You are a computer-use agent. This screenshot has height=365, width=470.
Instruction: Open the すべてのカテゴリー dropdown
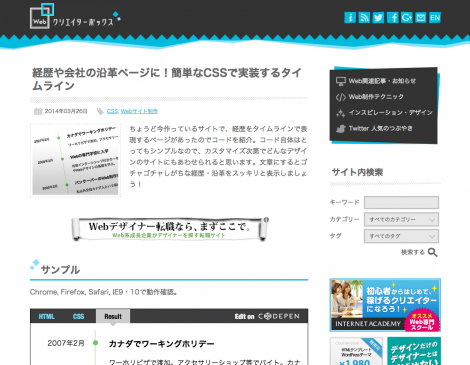401,219
